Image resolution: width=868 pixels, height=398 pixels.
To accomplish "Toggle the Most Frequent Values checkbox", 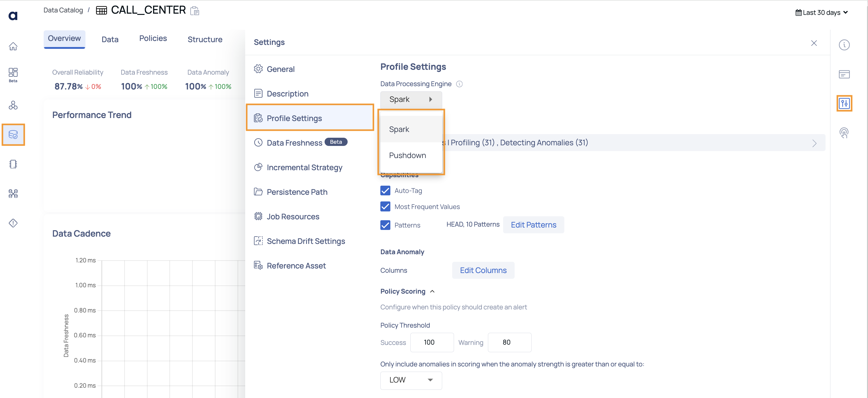I will (x=385, y=206).
